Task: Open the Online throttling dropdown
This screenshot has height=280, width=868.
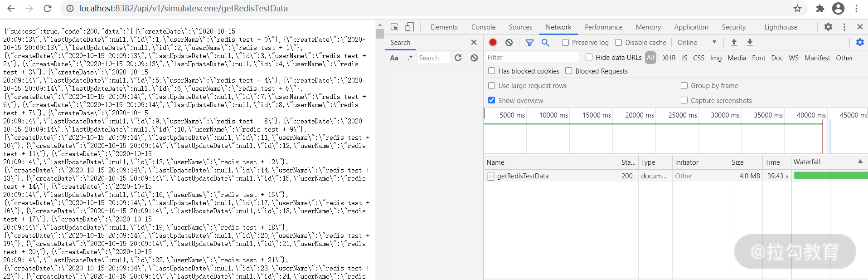Action: tap(697, 43)
